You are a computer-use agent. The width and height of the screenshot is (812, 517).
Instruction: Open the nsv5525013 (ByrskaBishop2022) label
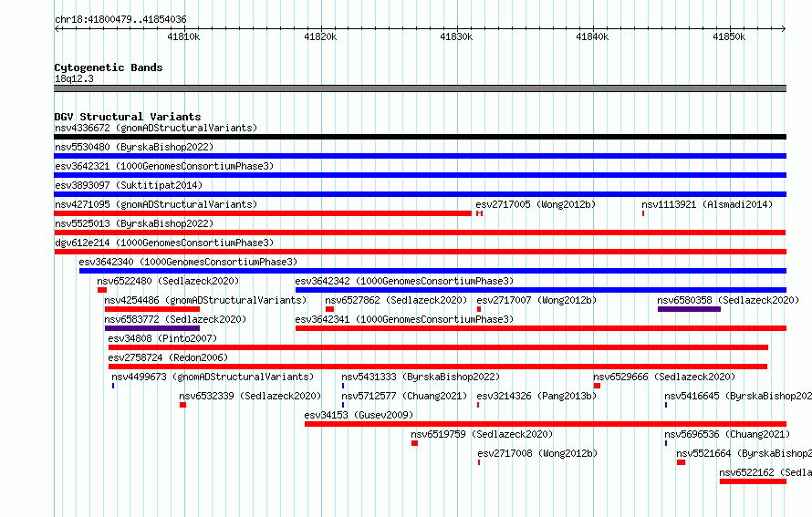(134, 223)
